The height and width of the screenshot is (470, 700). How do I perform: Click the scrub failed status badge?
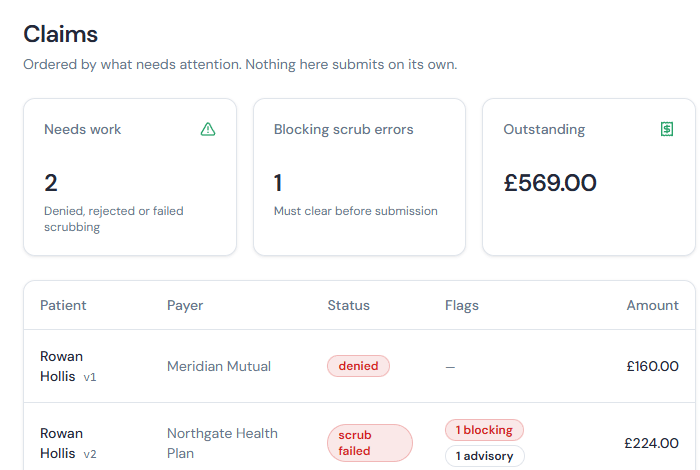(x=370, y=443)
